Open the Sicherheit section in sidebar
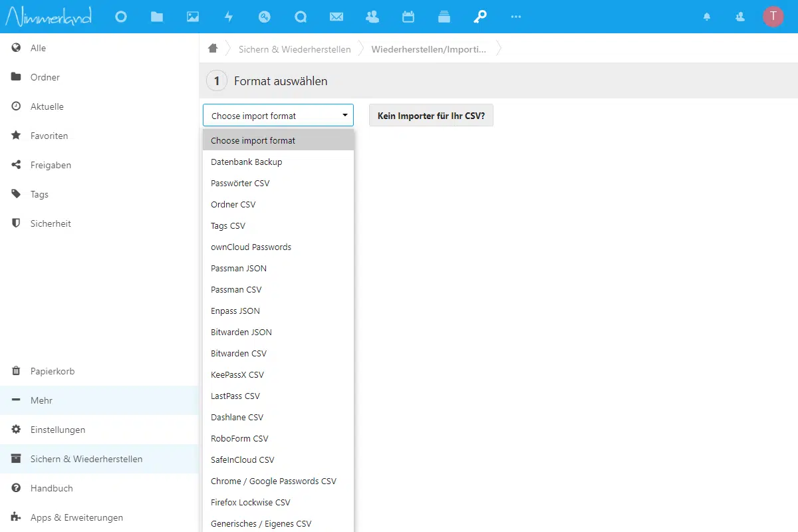The image size is (798, 532). [x=100, y=223]
